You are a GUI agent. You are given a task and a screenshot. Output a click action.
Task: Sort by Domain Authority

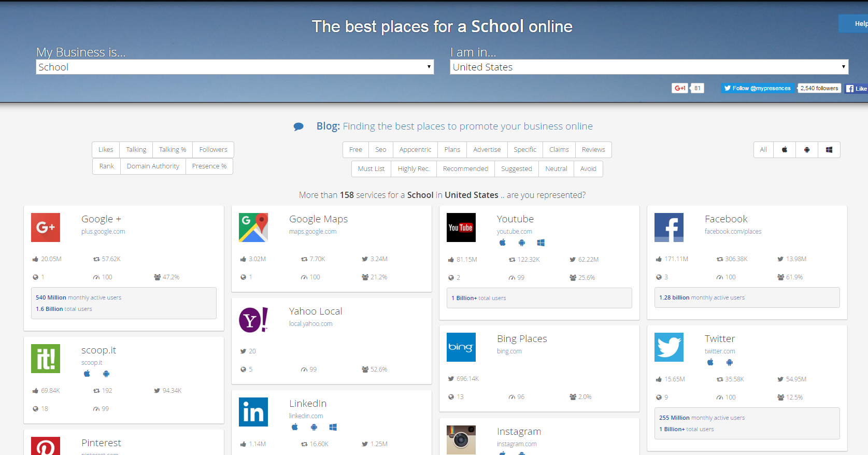pos(153,166)
